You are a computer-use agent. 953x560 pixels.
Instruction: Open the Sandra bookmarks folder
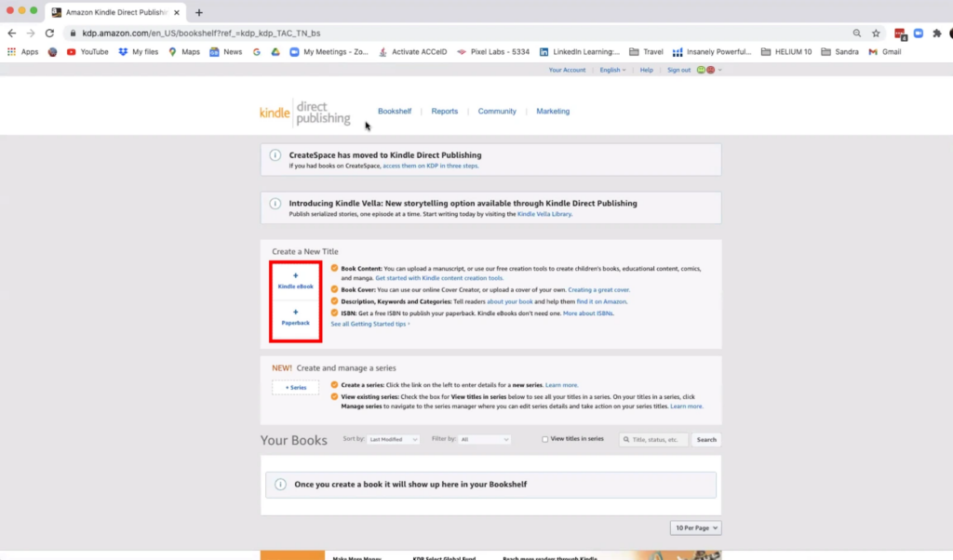point(839,51)
